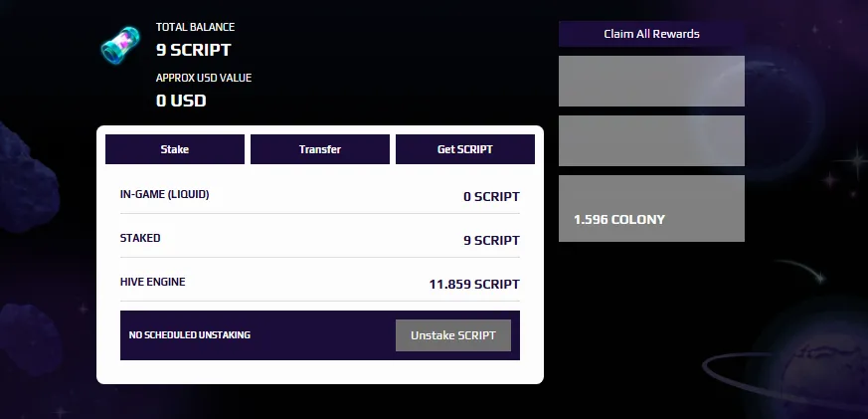Viewport: 868px width, 419px height.
Task: Click the Claim All Rewards button
Action: tap(651, 34)
